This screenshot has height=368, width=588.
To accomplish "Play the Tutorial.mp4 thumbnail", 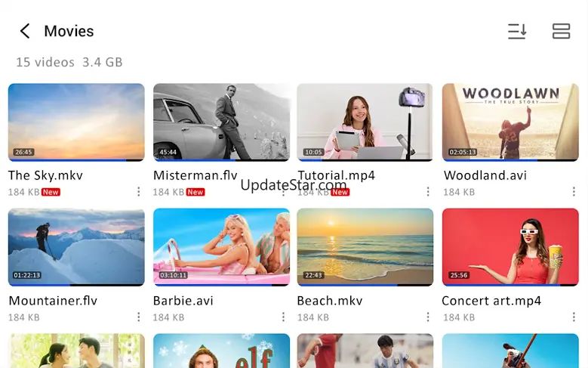I will 365,122.
